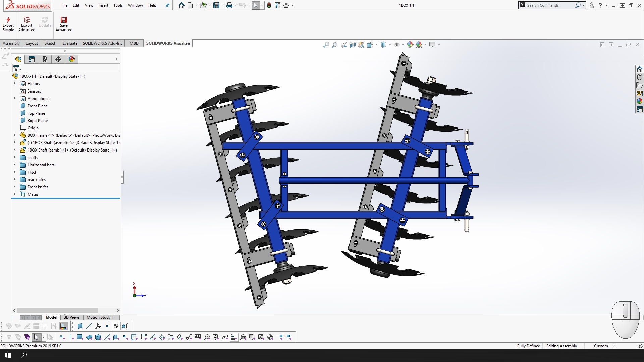
Task: Open the ConfigurationManager tab icon
Action: pos(45,59)
